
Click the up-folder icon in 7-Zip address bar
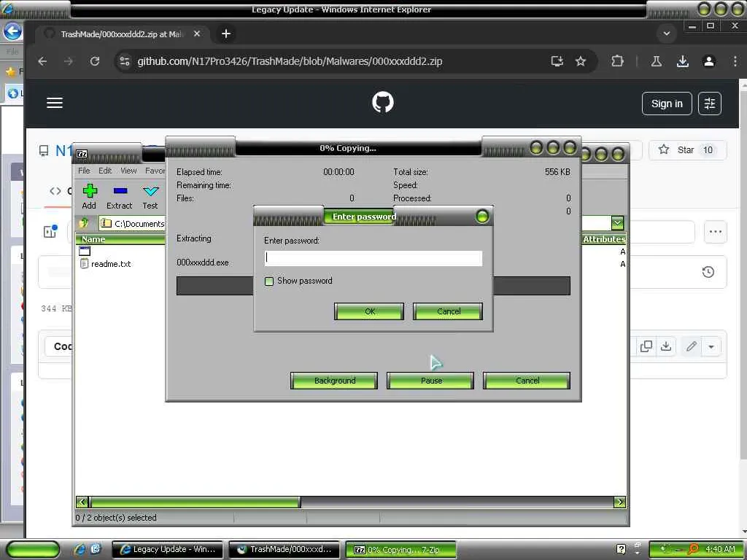tap(84, 223)
